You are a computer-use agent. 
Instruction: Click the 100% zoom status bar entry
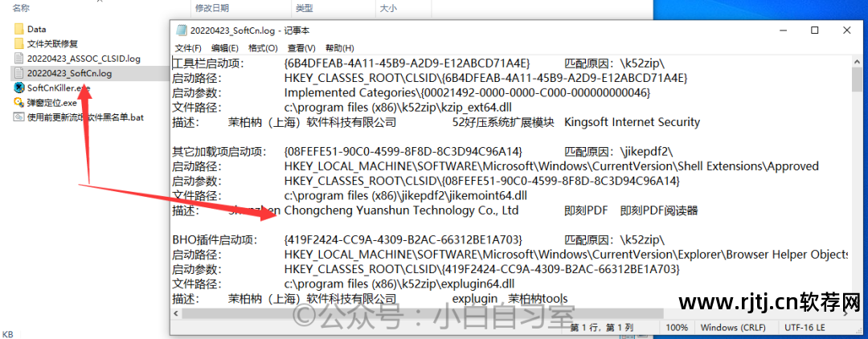pyautogui.click(x=678, y=328)
